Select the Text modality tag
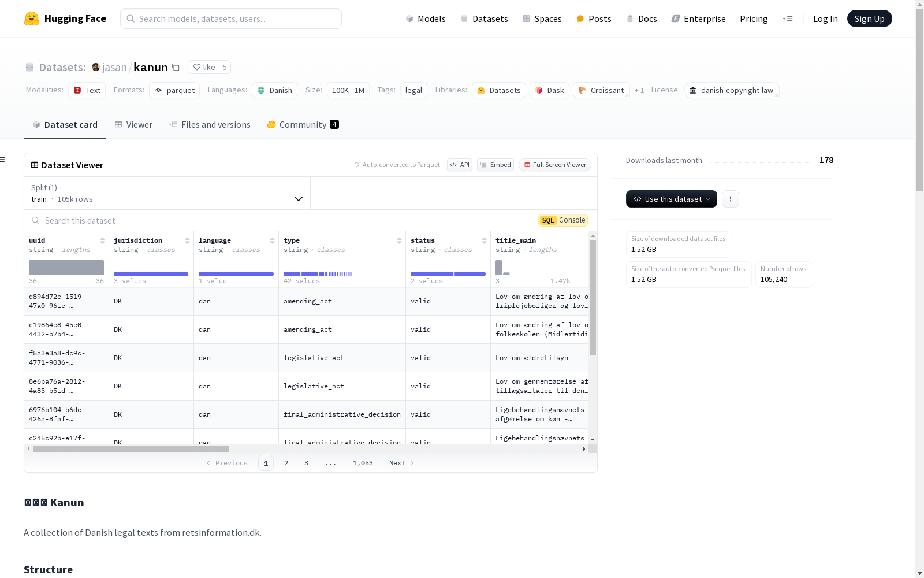The height and width of the screenshot is (578, 924). coord(87,90)
